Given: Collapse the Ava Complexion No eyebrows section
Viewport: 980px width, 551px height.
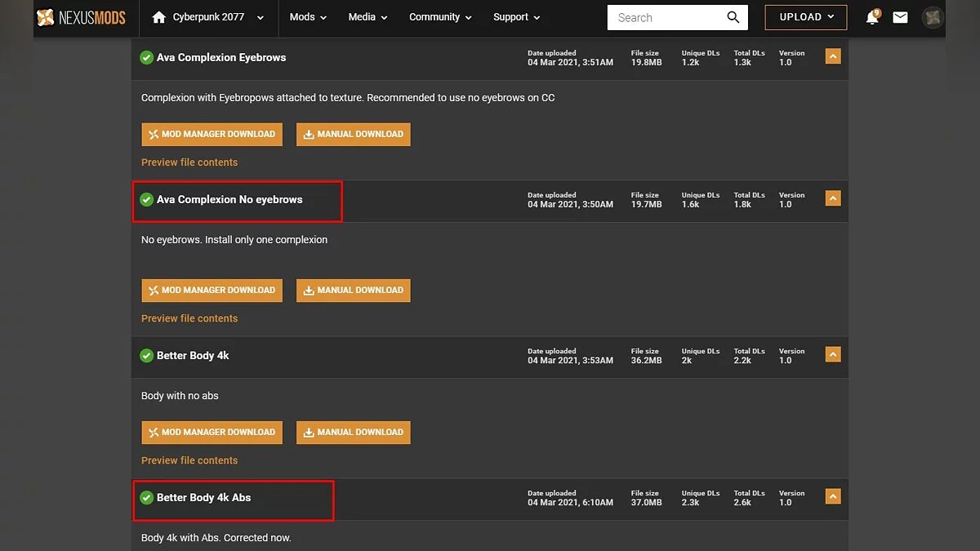Looking at the screenshot, I should click(832, 198).
